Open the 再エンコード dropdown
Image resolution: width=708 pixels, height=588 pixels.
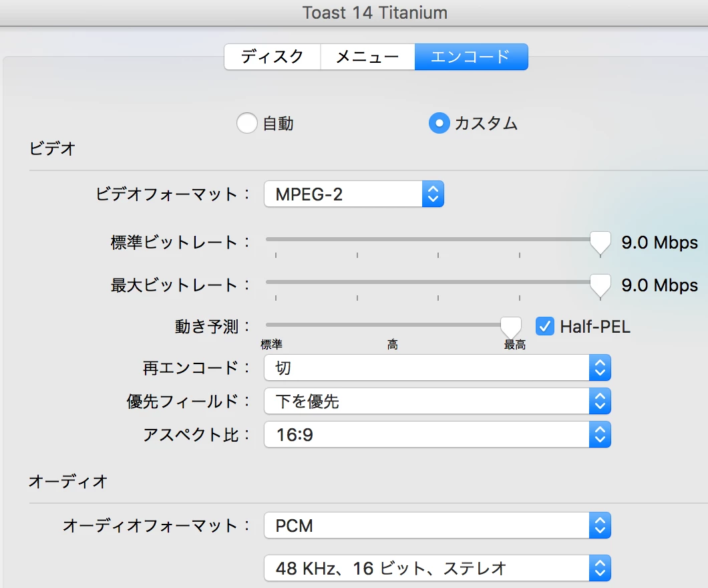(437, 367)
